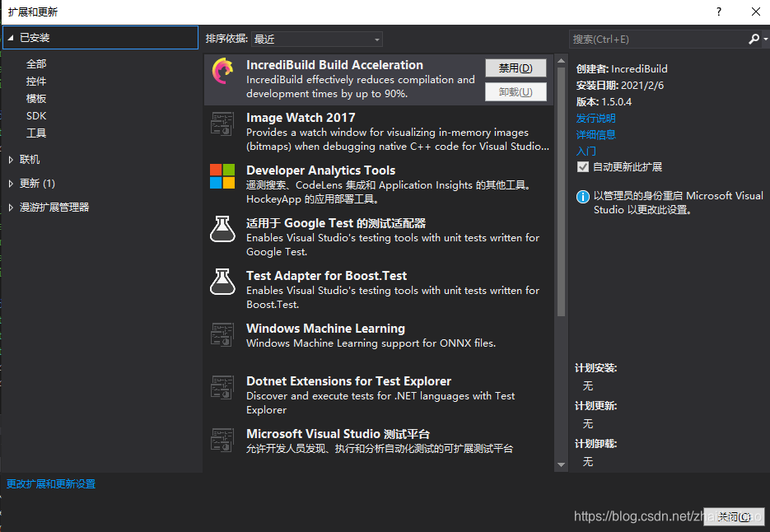Select Developer Analytics Tools title
This screenshot has height=532, width=770.
click(320, 170)
